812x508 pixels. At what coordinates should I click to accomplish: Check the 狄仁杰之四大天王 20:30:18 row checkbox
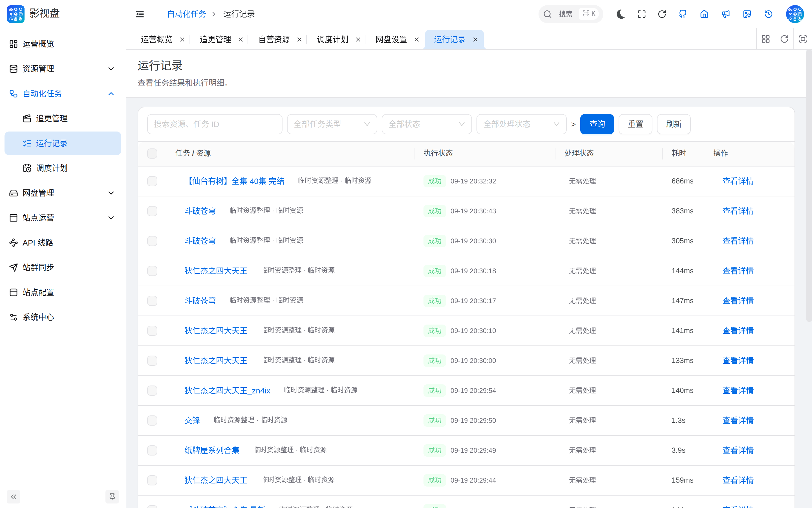pos(152,271)
